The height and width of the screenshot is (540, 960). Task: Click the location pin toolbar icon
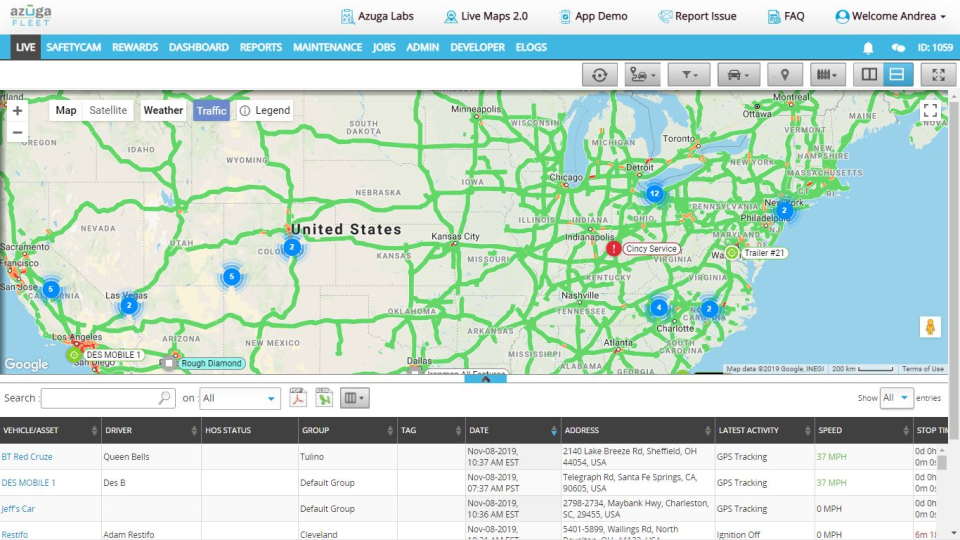[x=785, y=75]
